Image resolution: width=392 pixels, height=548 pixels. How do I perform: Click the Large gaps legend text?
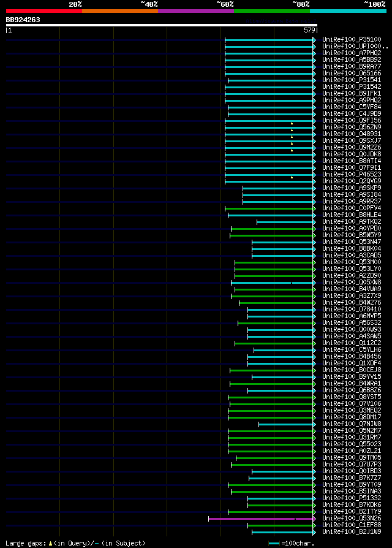coord(26,544)
